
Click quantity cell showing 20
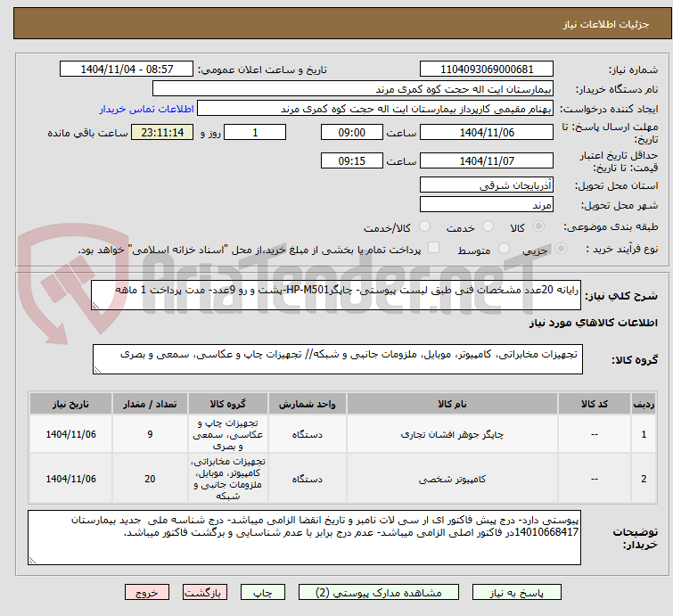[150, 479]
